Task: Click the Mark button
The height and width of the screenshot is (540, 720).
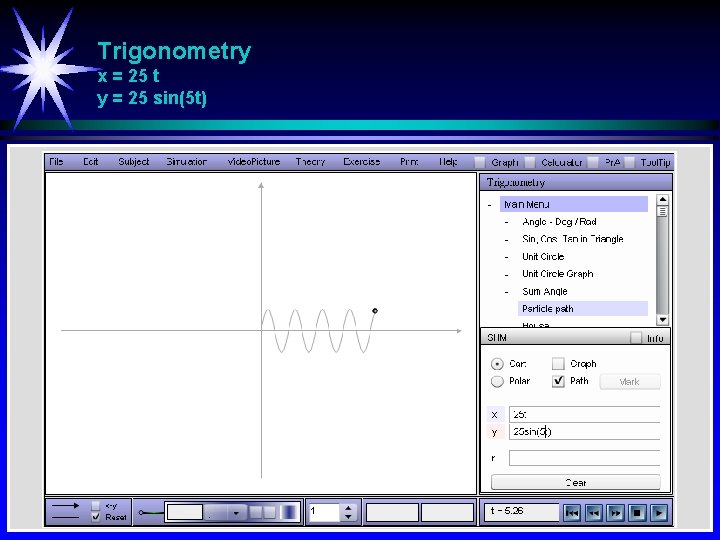Action: pyautogui.click(x=630, y=382)
